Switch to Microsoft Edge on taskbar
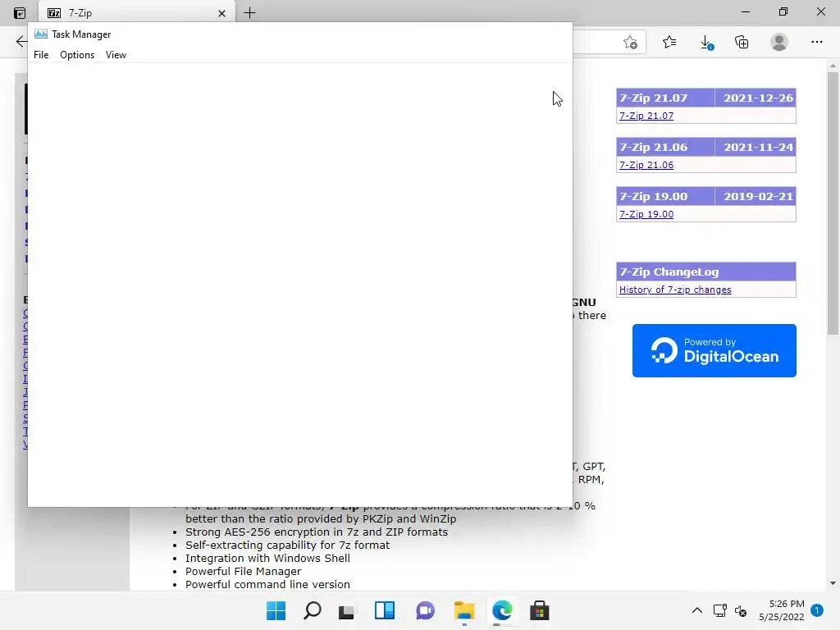The width and height of the screenshot is (840, 630). (x=502, y=610)
